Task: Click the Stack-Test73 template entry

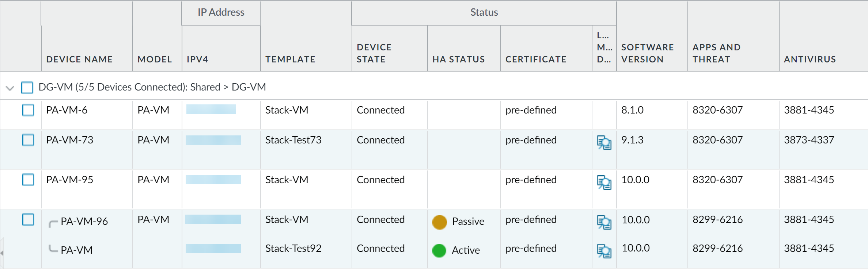Action: [x=293, y=140]
